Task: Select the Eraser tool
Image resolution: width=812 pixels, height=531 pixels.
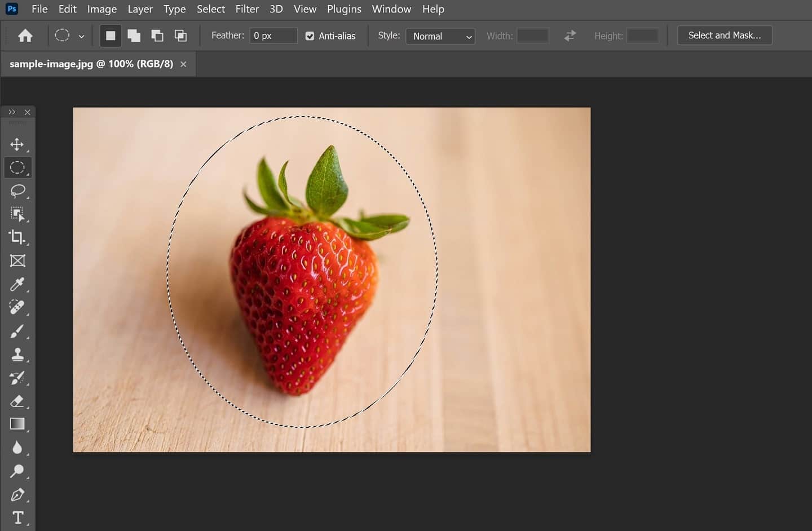Action: coord(17,401)
